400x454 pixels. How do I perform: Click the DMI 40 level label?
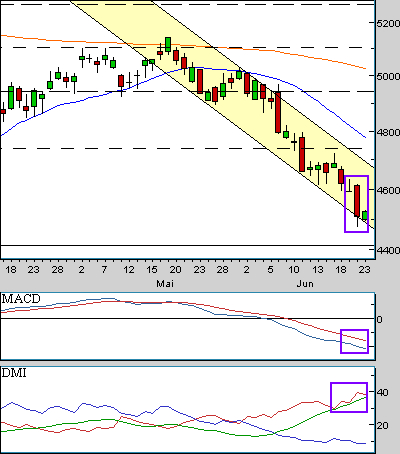pyautogui.click(x=382, y=392)
